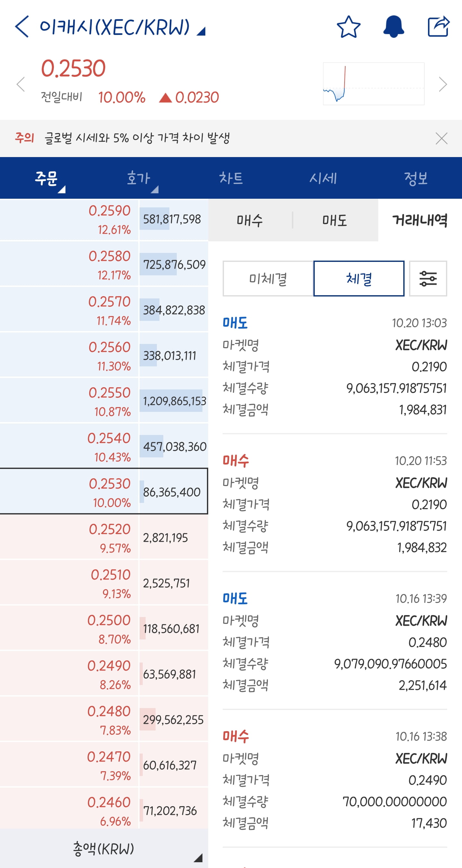Image resolution: width=462 pixels, height=868 pixels.
Task: Open the 매도 trade dated 10.20 13:03
Action: coord(335,367)
